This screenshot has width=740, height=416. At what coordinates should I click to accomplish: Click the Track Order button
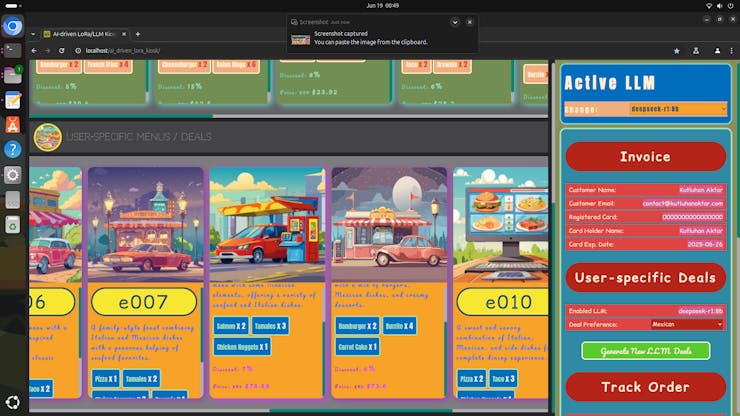pos(646,387)
